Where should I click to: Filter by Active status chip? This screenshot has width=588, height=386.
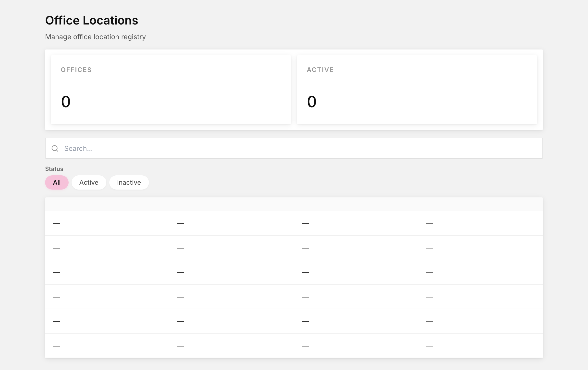click(89, 182)
